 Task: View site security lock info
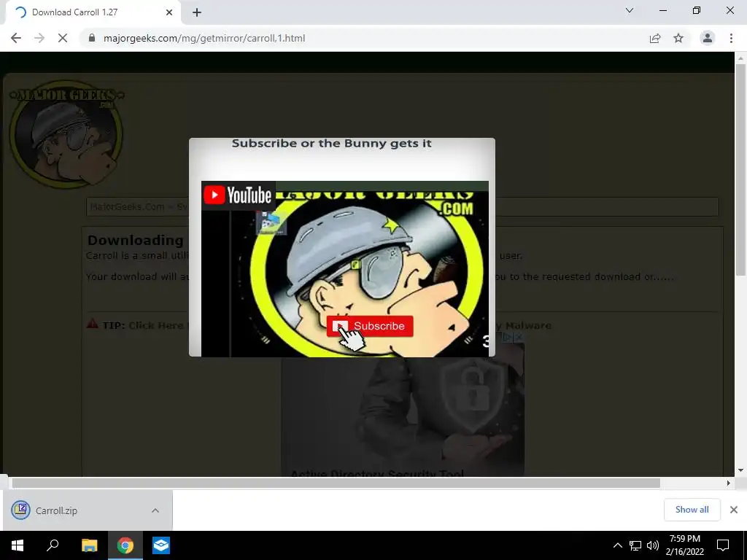[92, 38]
